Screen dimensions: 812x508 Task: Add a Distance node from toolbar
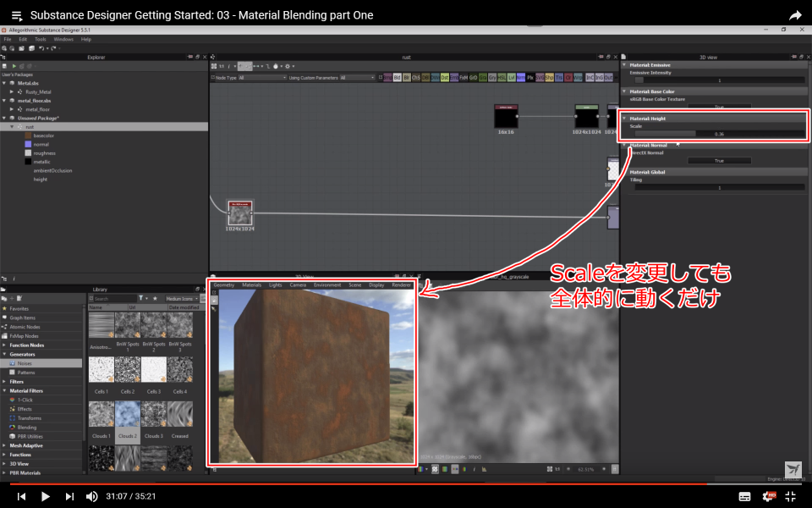coord(445,78)
